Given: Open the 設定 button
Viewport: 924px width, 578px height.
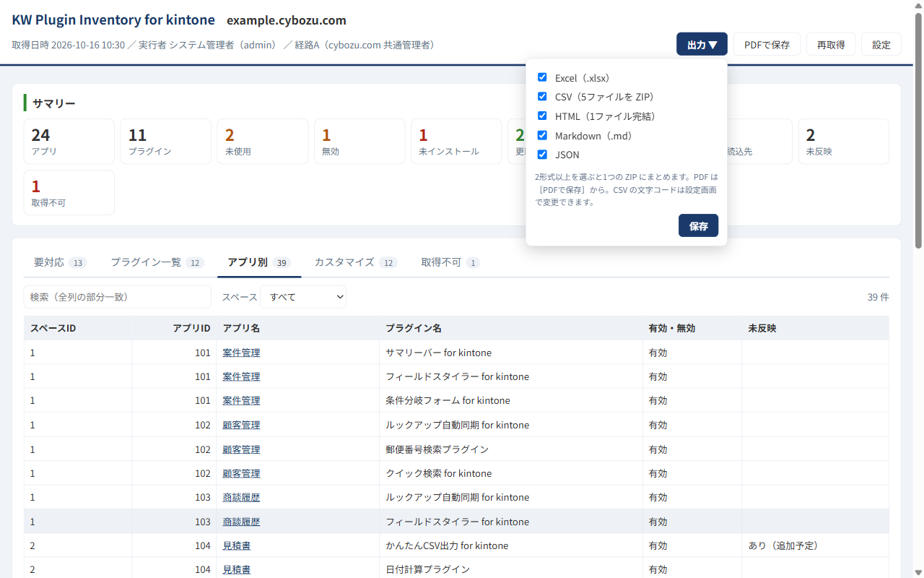Looking at the screenshot, I should (x=881, y=44).
